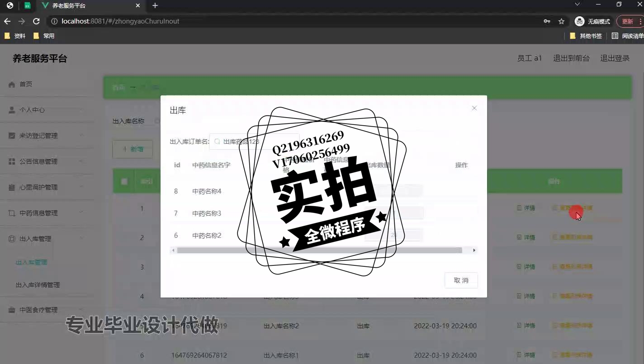644x364 pixels.
Task: Open the 其他书签 bookmarks folder
Action: coord(586,36)
